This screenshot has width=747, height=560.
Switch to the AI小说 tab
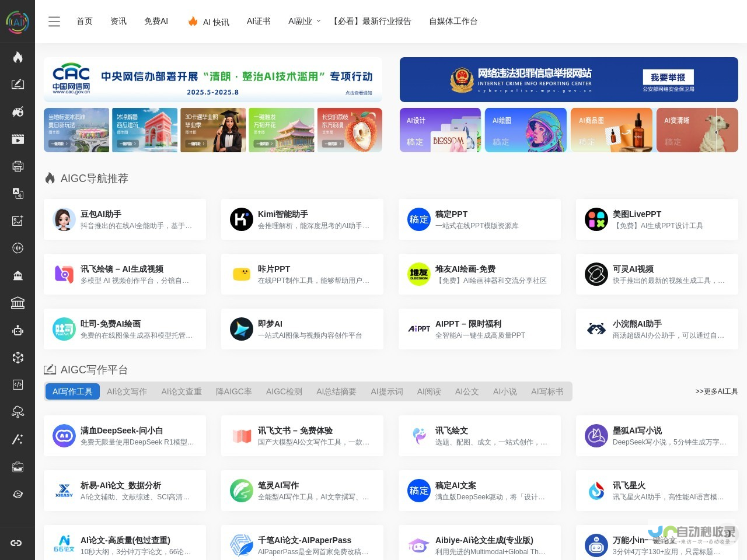505,391
